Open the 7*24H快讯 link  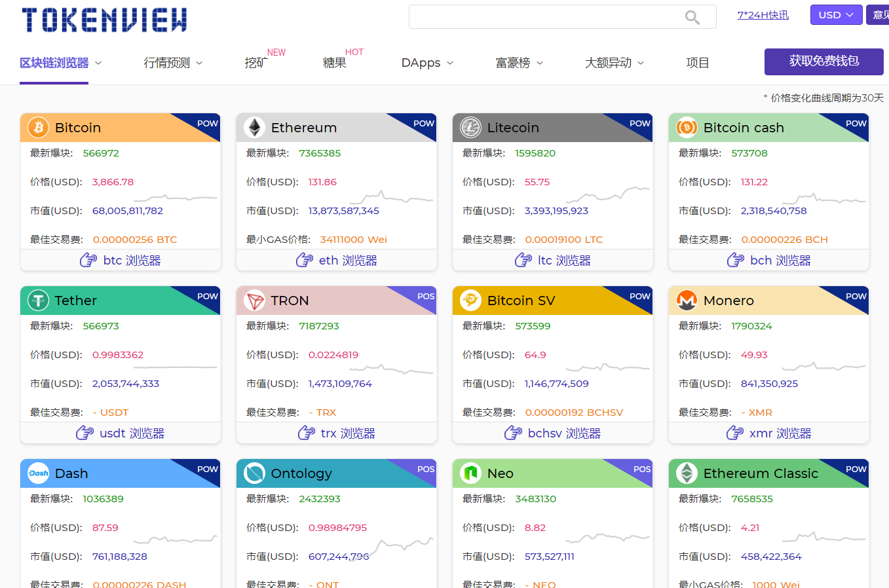click(763, 15)
